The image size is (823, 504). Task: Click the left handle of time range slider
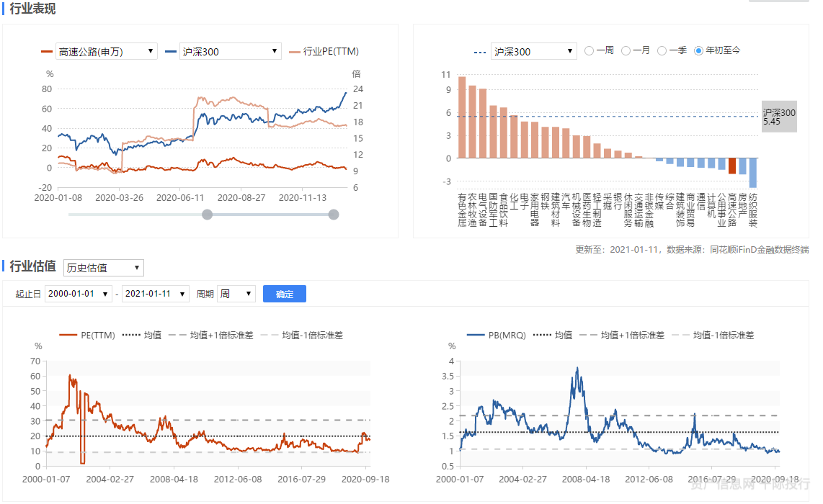click(208, 214)
